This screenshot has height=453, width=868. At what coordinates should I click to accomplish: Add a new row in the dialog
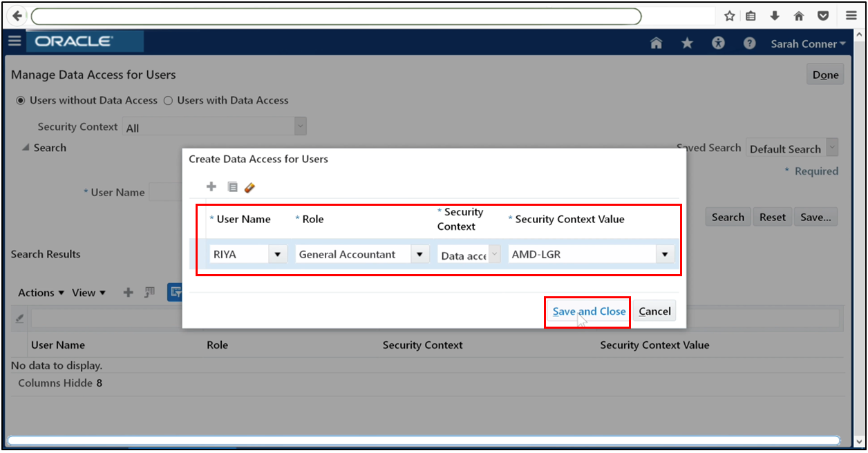(x=211, y=186)
